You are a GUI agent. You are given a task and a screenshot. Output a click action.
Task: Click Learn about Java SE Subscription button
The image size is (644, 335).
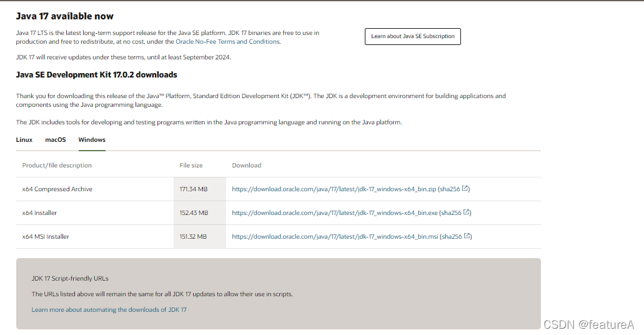[413, 36]
